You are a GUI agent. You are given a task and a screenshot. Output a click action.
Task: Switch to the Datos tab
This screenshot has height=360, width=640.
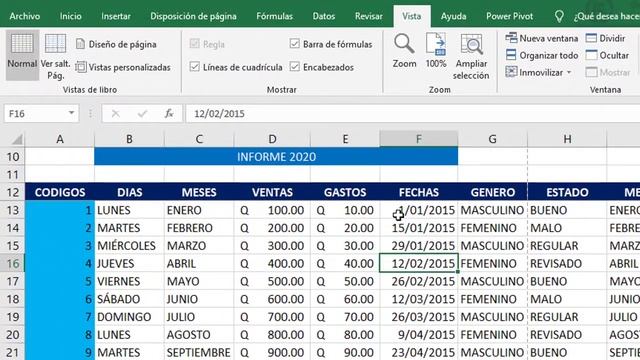[x=324, y=16]
